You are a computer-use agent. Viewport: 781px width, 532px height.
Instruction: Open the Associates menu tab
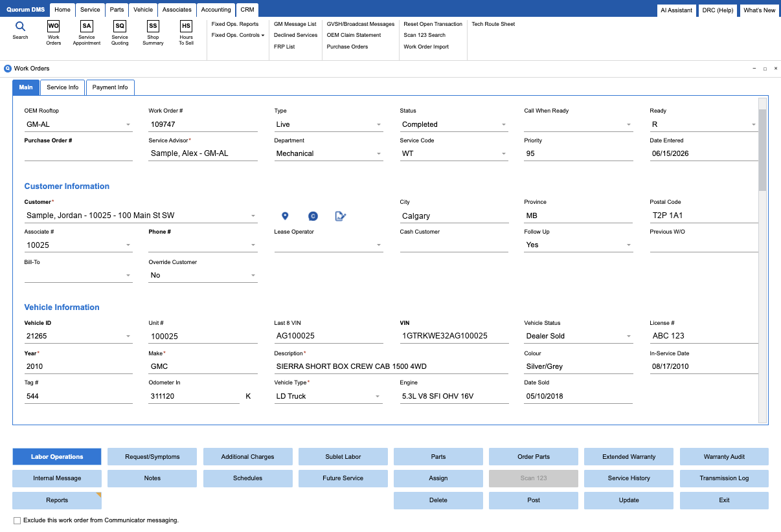177,10
